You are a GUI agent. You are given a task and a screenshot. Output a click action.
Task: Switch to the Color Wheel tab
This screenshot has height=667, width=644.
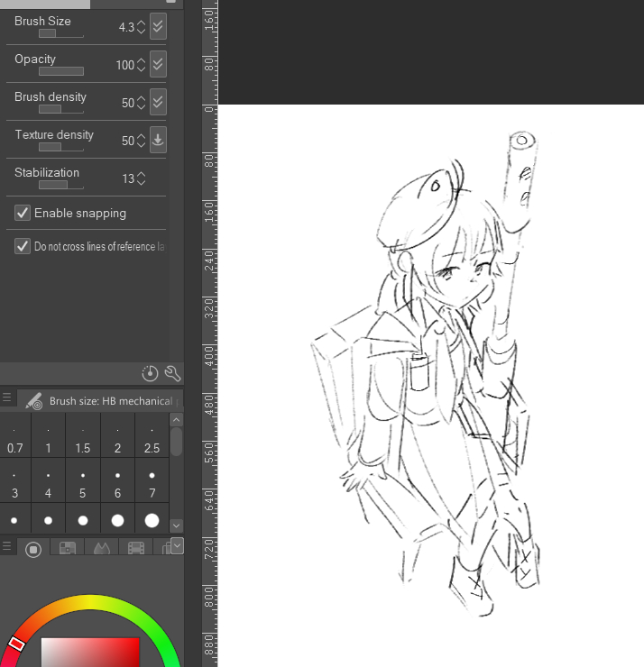coord(33,548)
